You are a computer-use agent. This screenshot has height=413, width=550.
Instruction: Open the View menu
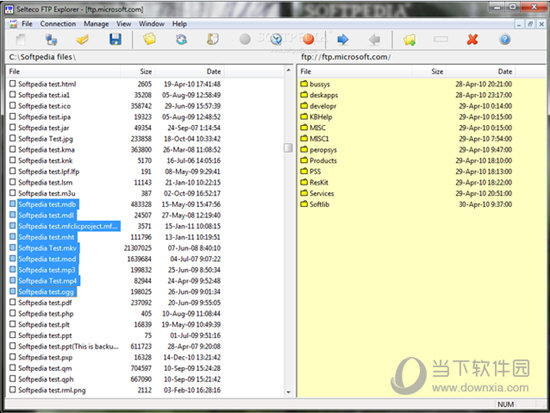[124, 24]
